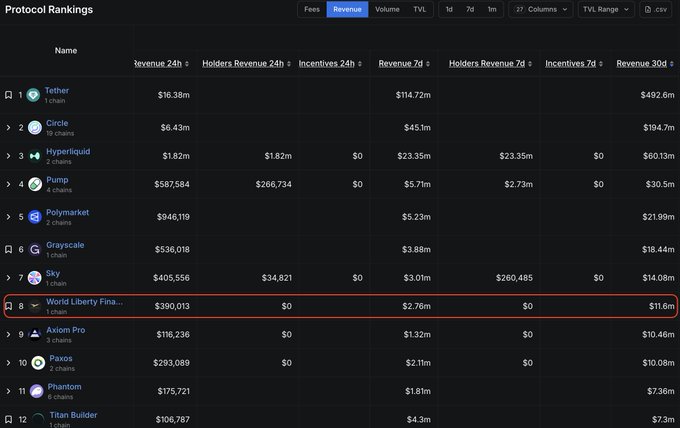The image size is (680, 428).
Task: Bookmark the Tether protocol
Action: pos(8,95)
